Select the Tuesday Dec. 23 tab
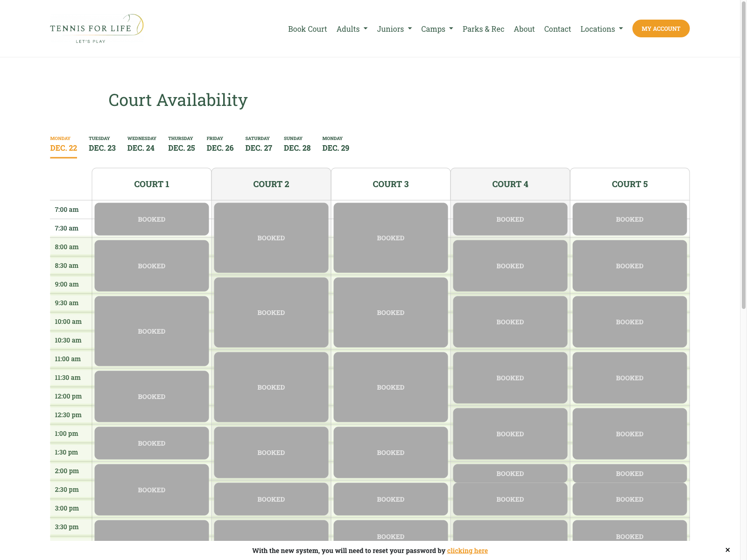The width and height of the screenshot is (747, 560). click(x=102, y=144)
